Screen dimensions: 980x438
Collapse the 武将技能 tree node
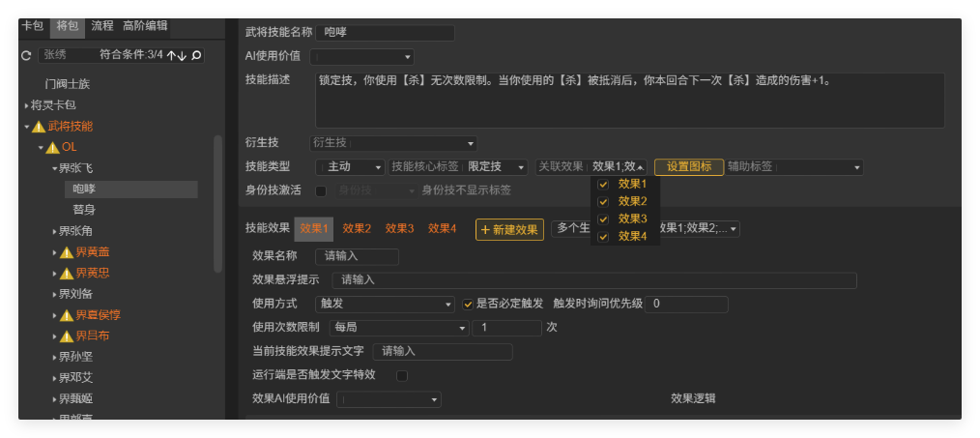coord(27,127)
